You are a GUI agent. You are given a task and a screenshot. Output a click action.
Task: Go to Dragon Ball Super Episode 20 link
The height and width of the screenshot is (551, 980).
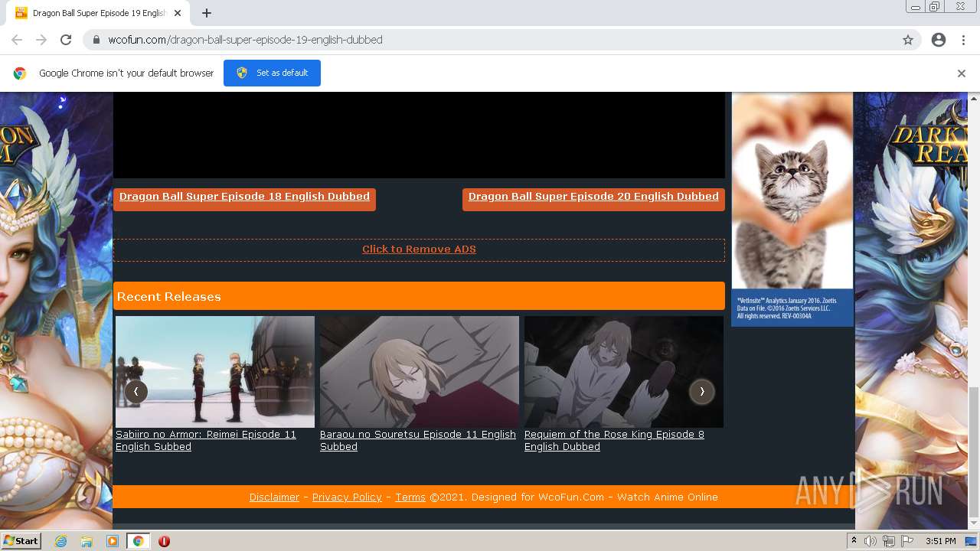[593, 197]
